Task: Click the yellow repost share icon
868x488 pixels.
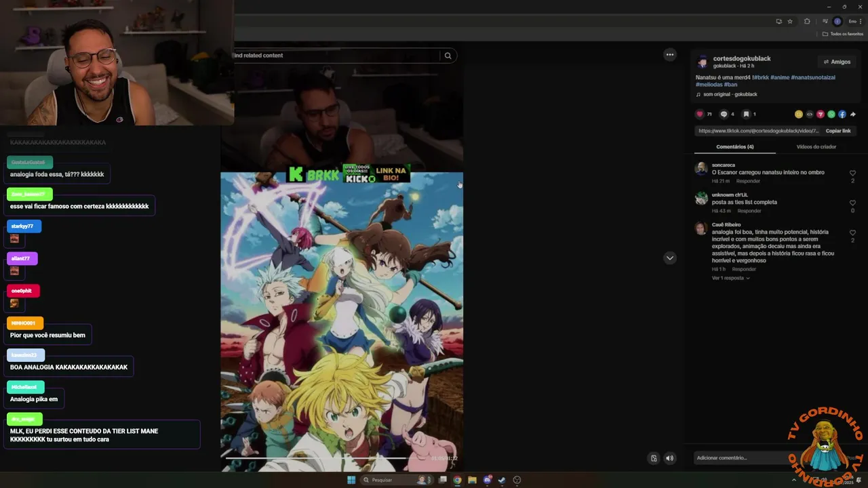Action: [x=799, y=115]
